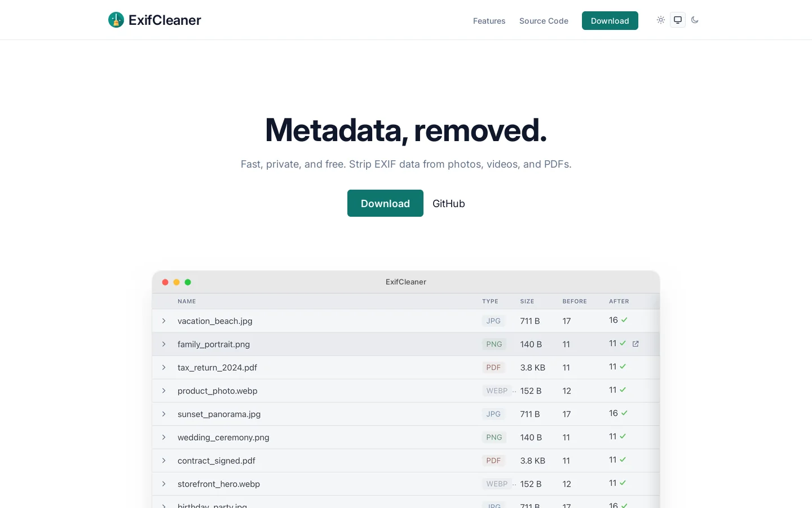Image resolution: width=812 pixels, height=508 pixels.
Task: Click green checkmark for family_portrait.png
Action: [623, 343]
